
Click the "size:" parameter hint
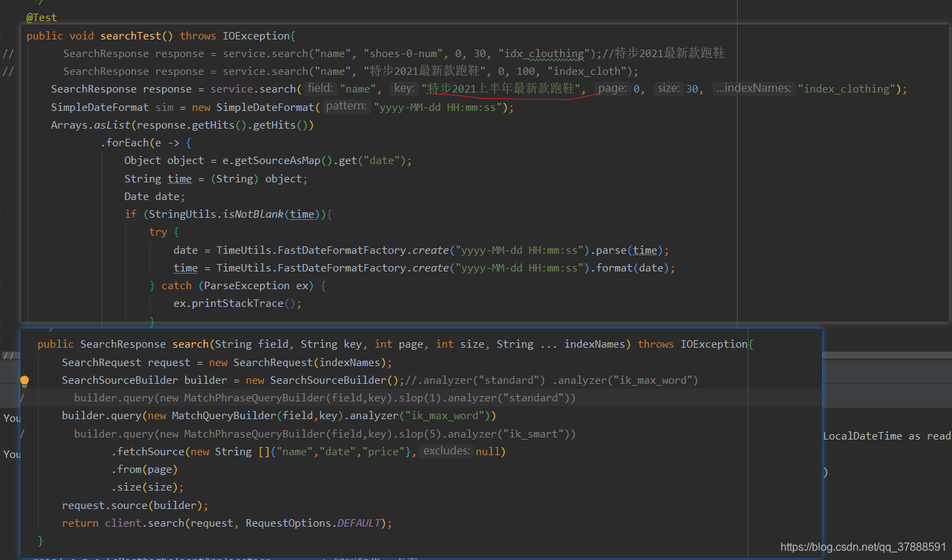tap(668, 88)
